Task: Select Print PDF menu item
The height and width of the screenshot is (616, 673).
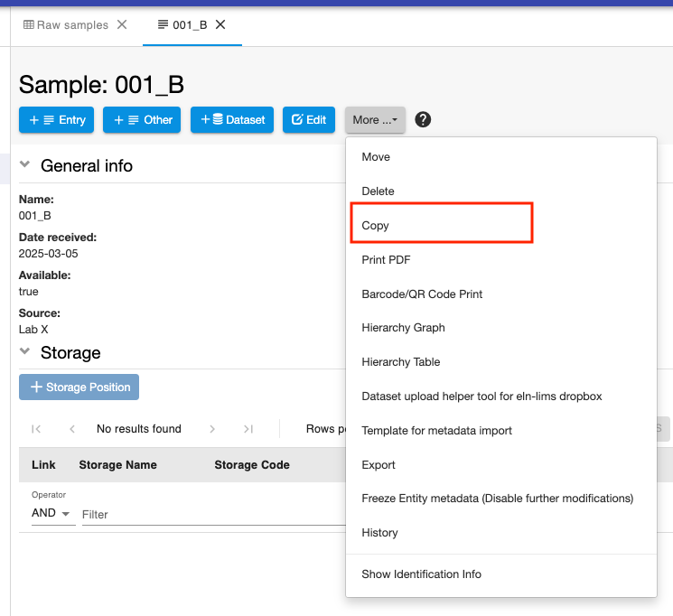Action: pyautogui.click(x=500, y=260)
